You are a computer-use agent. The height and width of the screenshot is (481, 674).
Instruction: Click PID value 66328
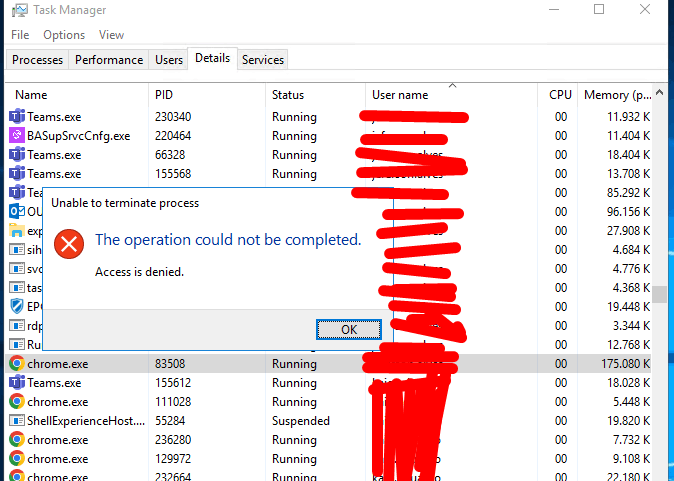(169, 155)
